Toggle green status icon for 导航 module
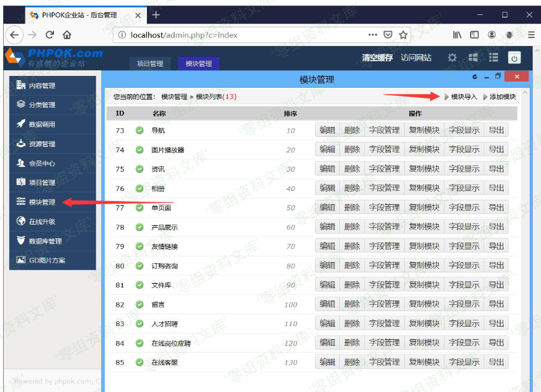 (139, 131)
